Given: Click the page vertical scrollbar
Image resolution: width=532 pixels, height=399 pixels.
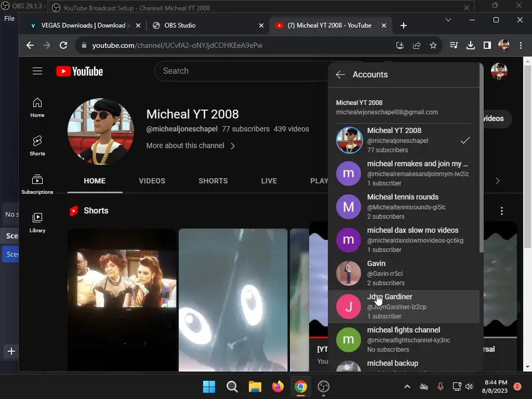Looking at the screenshot, I should (527, 156).
